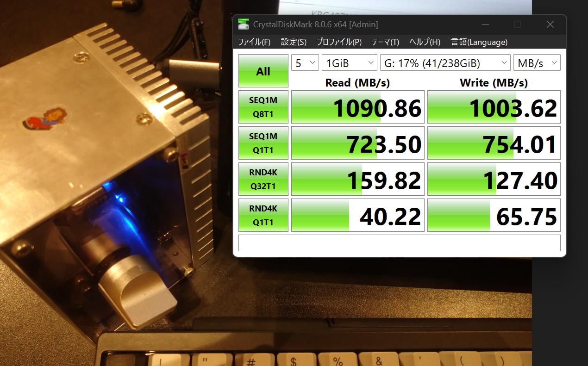Choose target drive from G: 17% dropdown

[445, 63]
